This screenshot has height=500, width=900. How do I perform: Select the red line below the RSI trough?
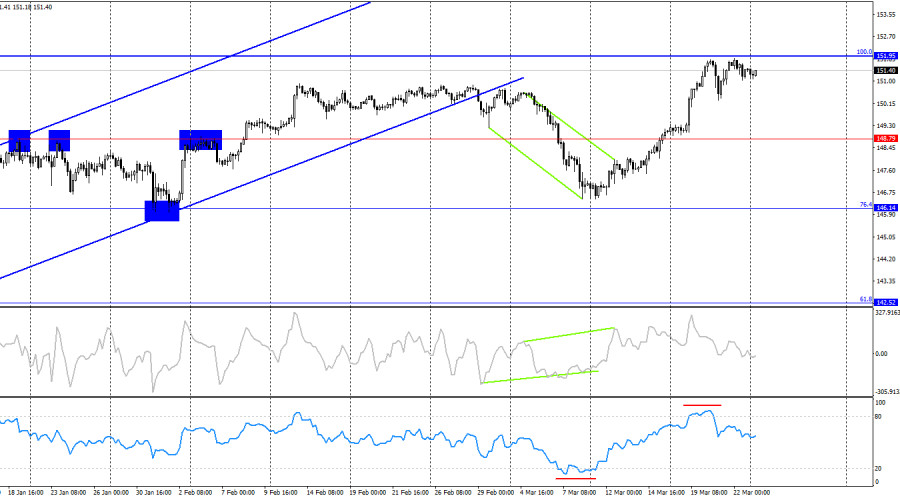tap(576, 478)
